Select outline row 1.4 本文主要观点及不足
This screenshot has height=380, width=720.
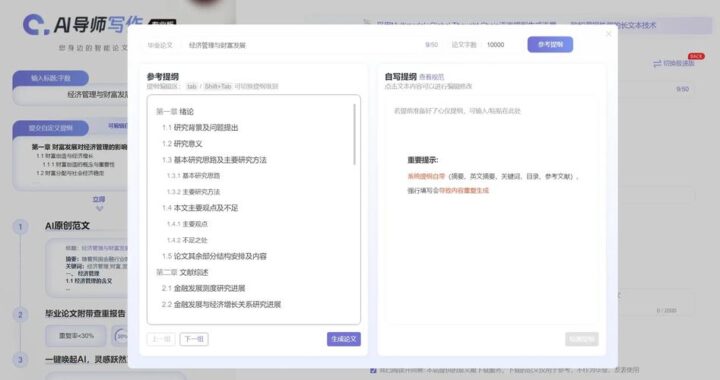pos(200,208)
